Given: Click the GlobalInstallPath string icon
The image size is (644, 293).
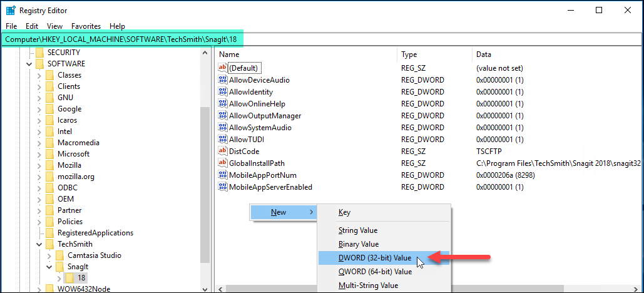Looking at the screenshot, I should click(x=222, y=163).
